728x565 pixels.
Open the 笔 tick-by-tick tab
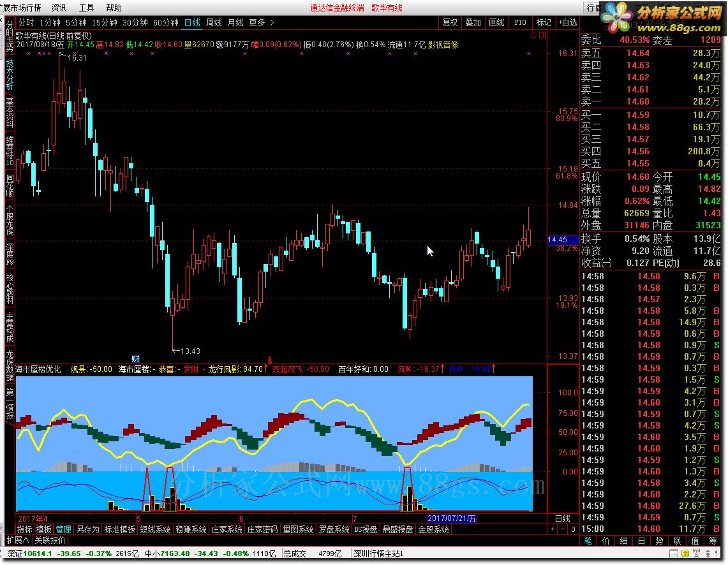588,540
